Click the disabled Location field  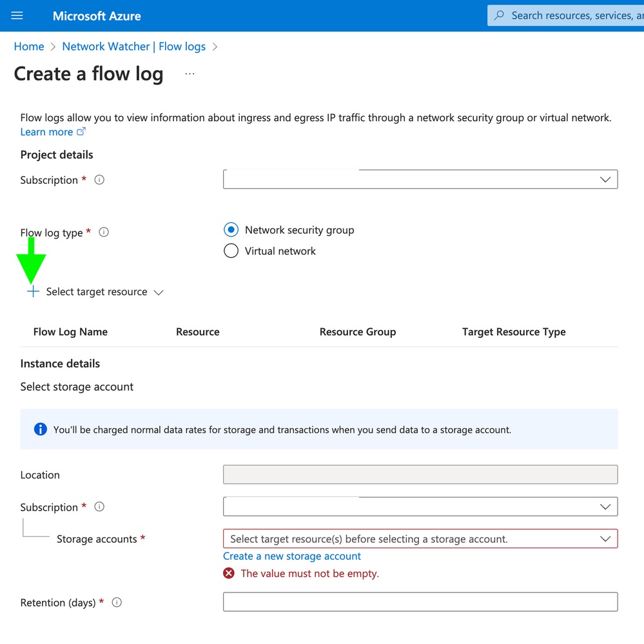420,474
